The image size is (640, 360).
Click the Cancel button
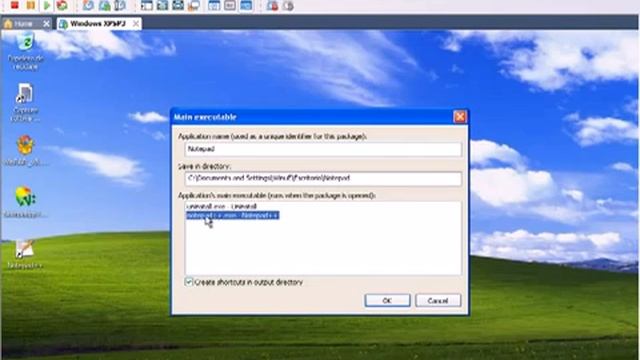tap(438, 300)
